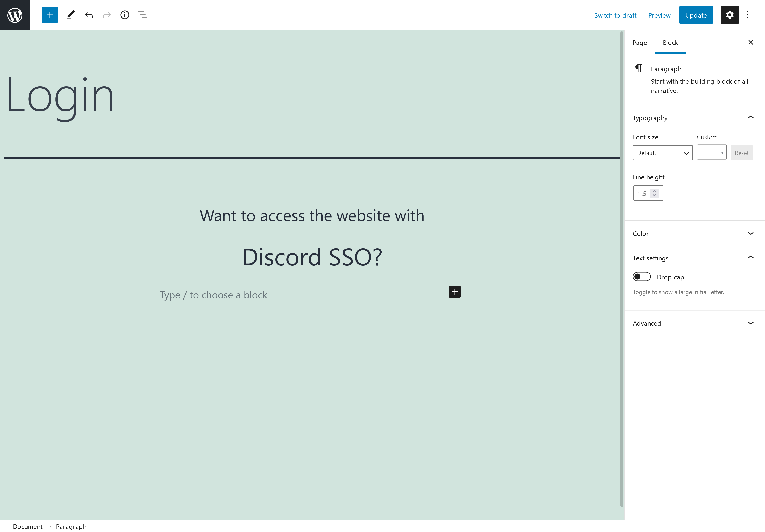Image resolution: width=765 pixels, height=532 pixels.
Task: Click the 'Type / to choose a block' placeholder
Action: point(213,295)
